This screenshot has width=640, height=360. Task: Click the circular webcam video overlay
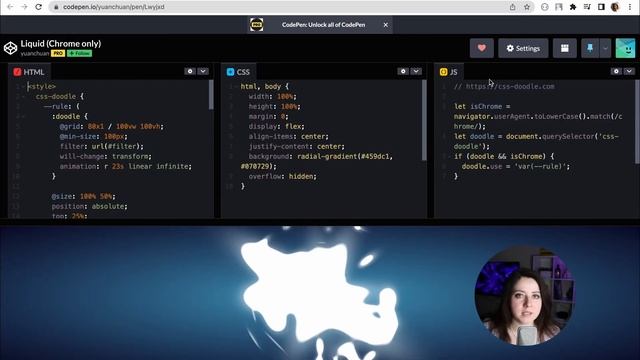[x=524, y=296]
